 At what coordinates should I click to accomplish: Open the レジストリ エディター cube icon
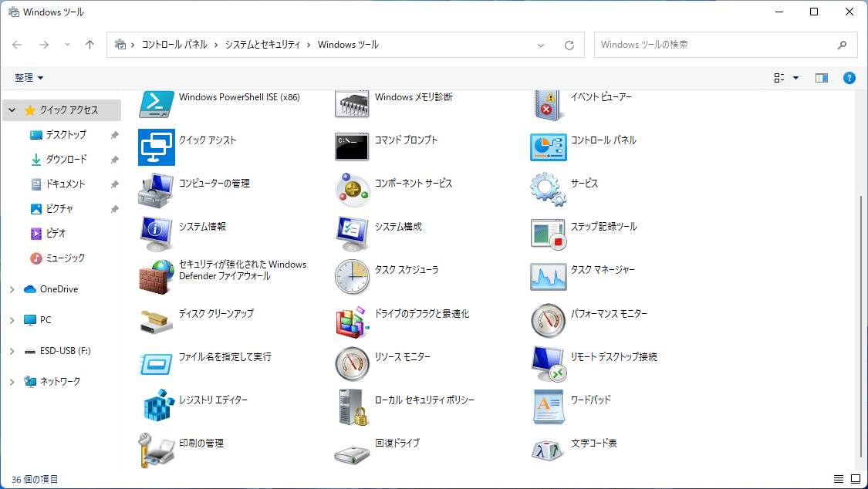click(x=159, y=406)
